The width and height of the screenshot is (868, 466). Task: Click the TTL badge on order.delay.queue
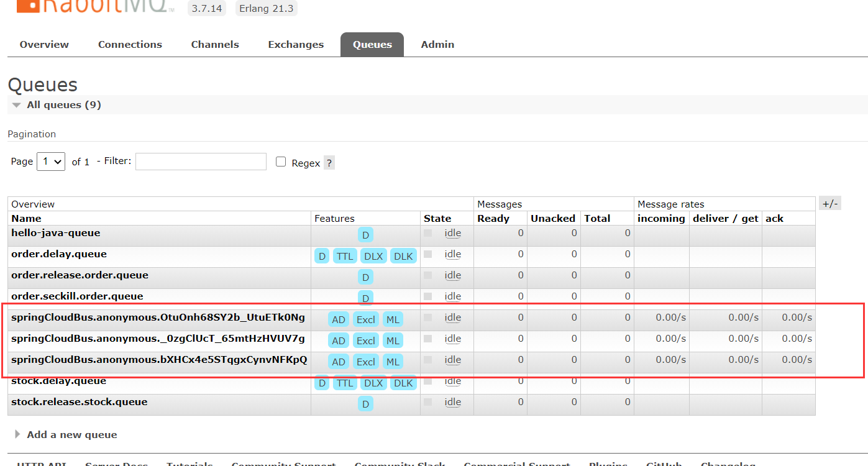(345, 256)
